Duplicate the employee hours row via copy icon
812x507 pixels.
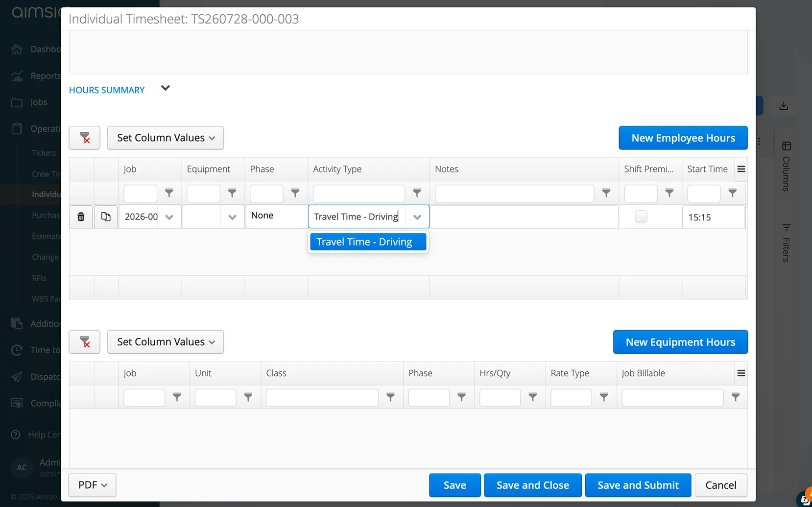point(106,217)
